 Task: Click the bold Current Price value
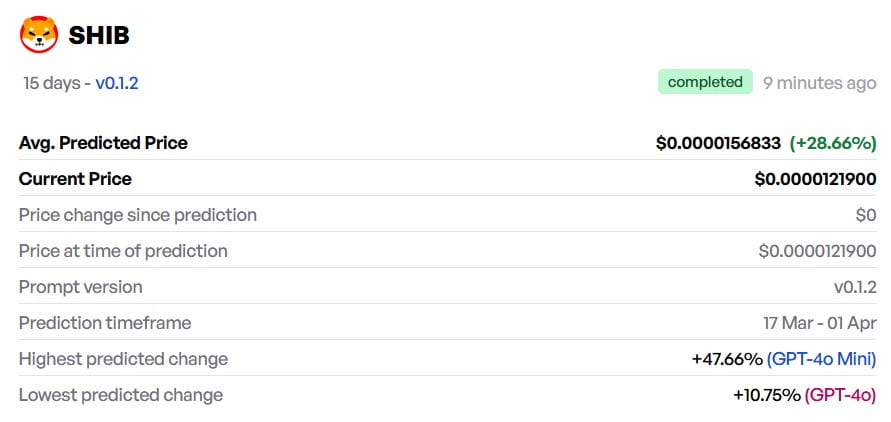815,179
